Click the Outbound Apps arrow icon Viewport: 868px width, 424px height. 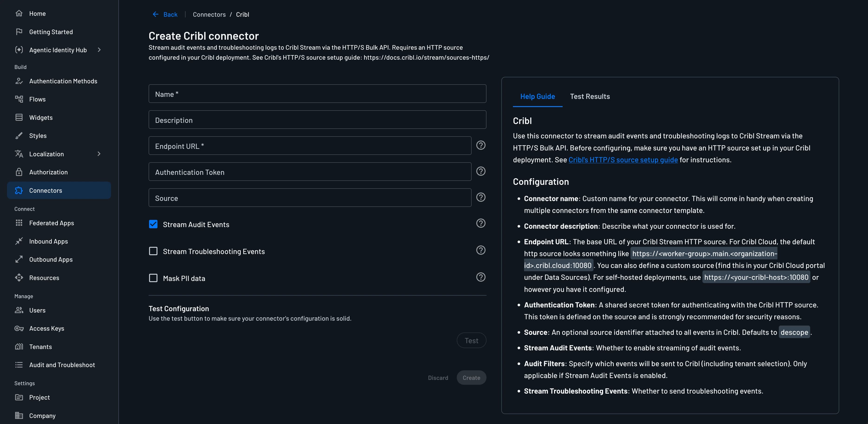click(x=19, y=259)
